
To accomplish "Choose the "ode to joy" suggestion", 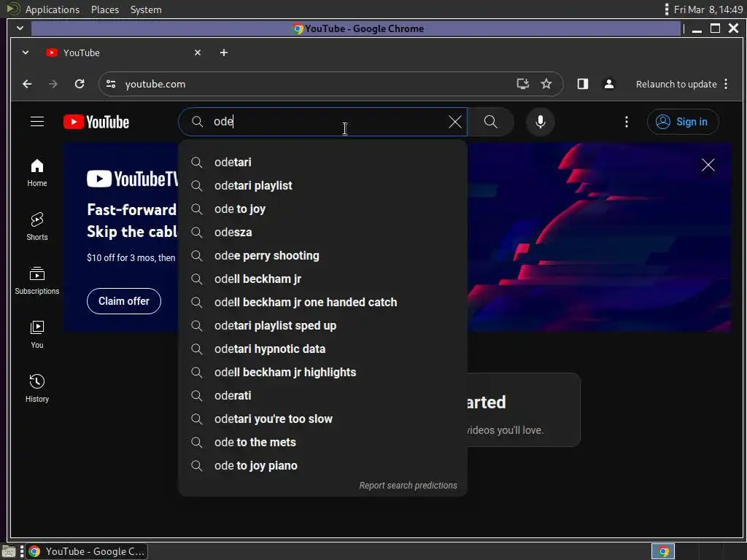I will pyautogui.click(x=323, y=209).
